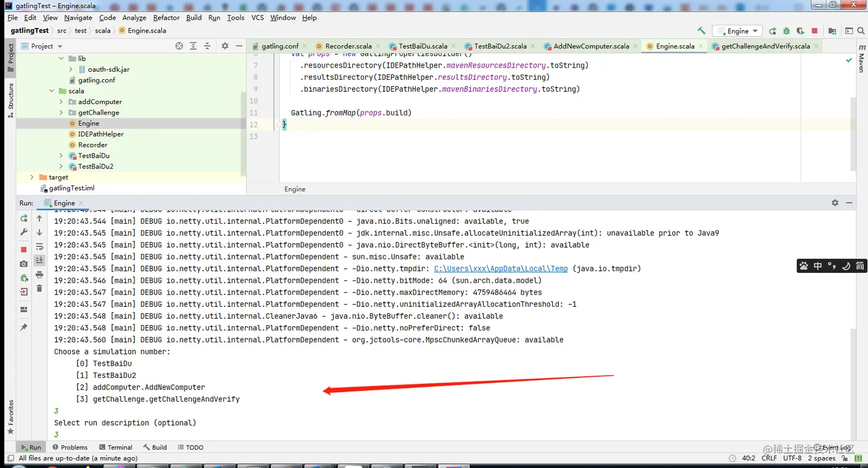The width and height of the screenshot is (868, 468).
Task: Open the Analyze menu
Action: (x=134, y=18)
